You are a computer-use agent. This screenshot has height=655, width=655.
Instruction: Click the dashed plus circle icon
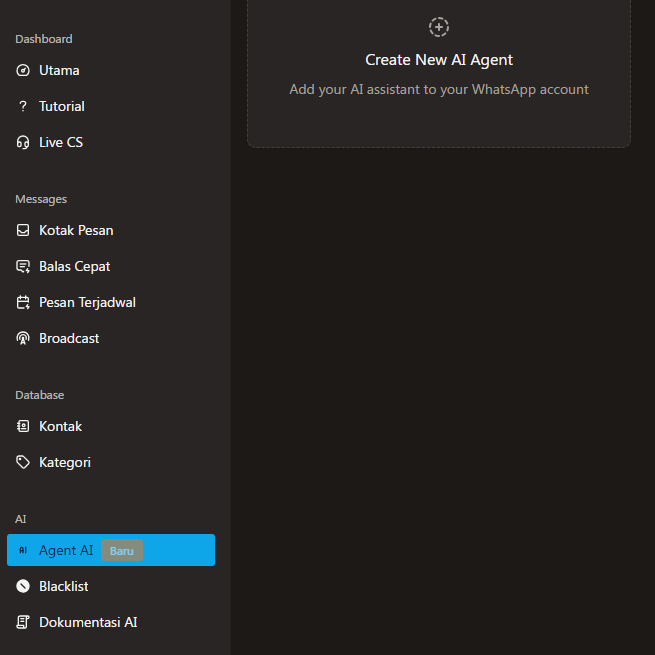(439, 27)
